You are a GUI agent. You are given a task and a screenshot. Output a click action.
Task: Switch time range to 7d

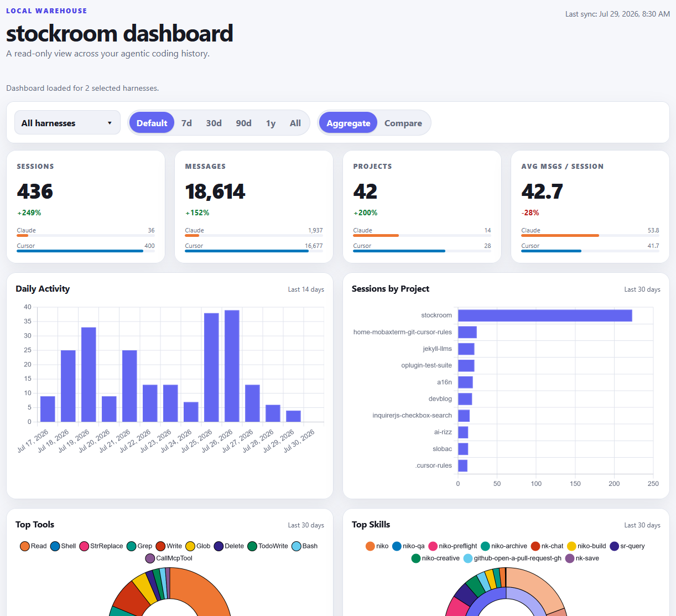(186, 123)
